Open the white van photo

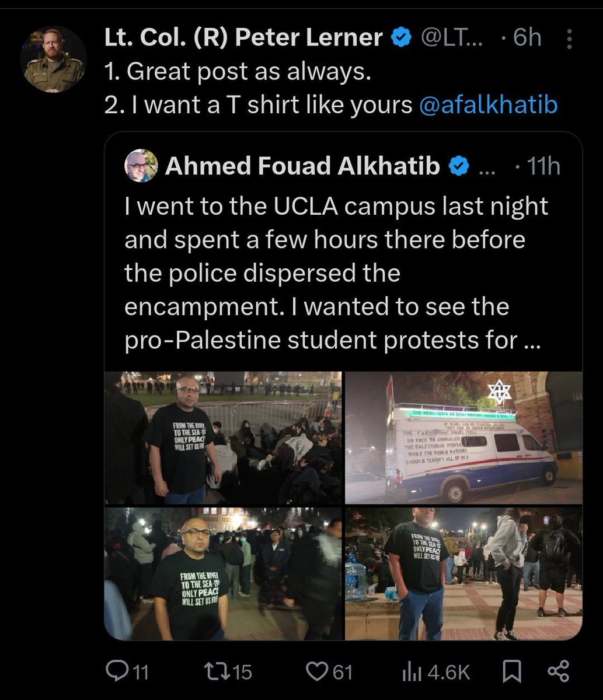(463, 437)
